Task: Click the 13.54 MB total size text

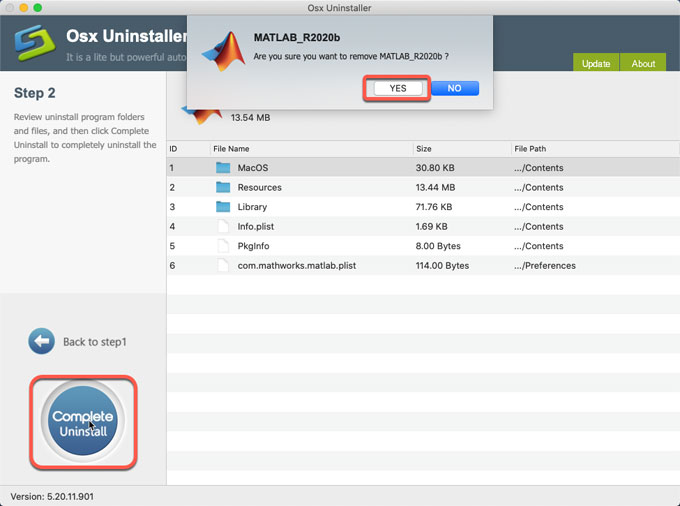Action: tap(250, 118)
